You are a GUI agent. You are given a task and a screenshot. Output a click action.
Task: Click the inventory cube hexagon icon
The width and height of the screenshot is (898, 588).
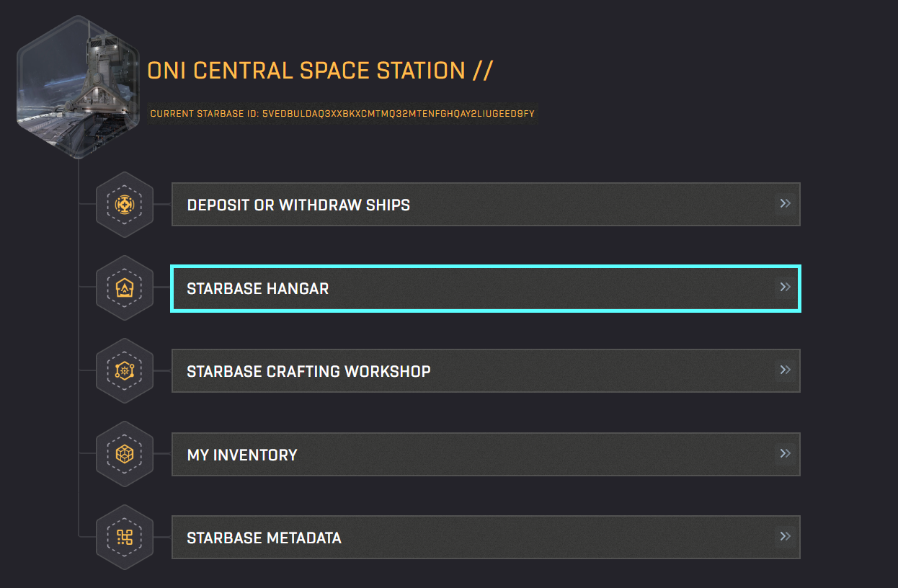click(x=125, y=455)
